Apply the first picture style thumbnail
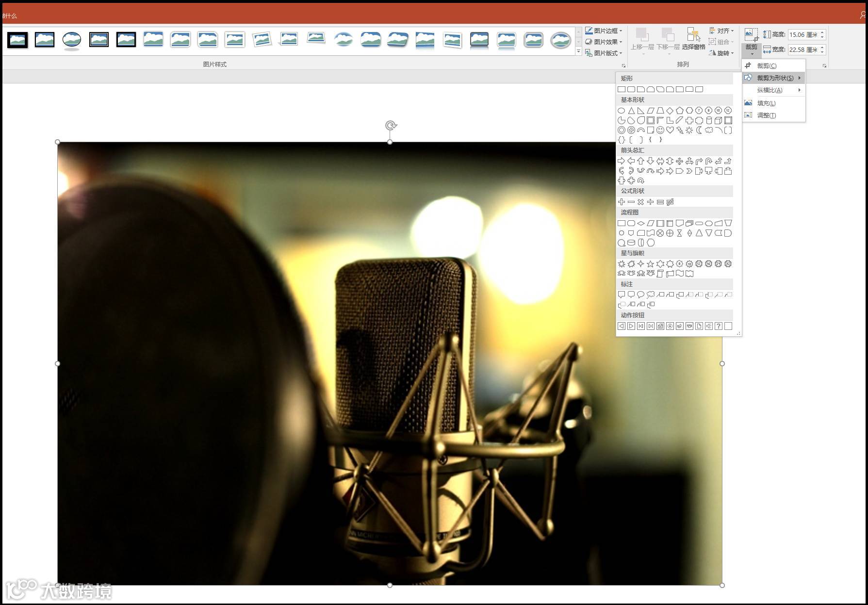 click(17, 40)
